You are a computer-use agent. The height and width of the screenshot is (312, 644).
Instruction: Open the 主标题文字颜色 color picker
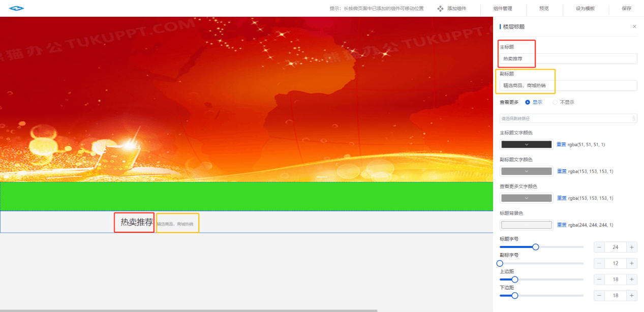pyautogui.click(x=527, y=144)
